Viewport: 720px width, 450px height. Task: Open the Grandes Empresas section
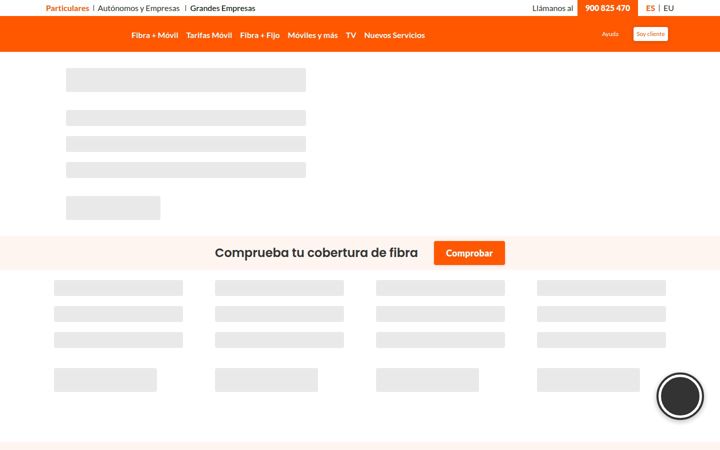(x=223, y=8)
